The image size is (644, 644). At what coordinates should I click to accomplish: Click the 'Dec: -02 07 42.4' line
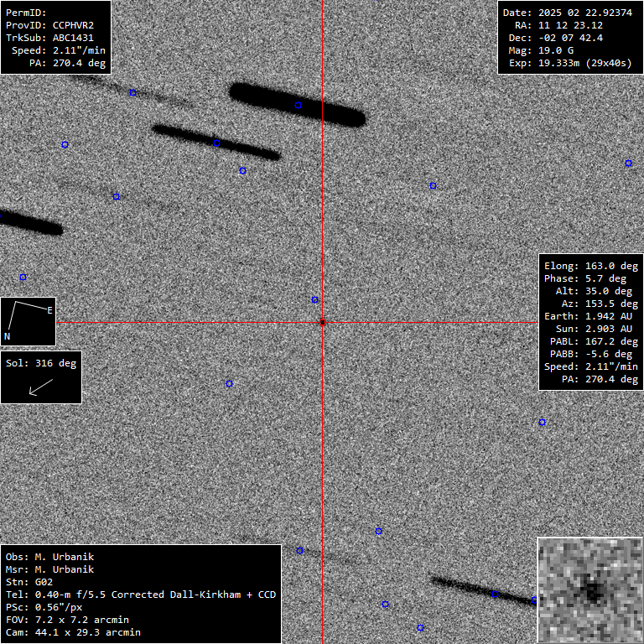coord(556,38)
